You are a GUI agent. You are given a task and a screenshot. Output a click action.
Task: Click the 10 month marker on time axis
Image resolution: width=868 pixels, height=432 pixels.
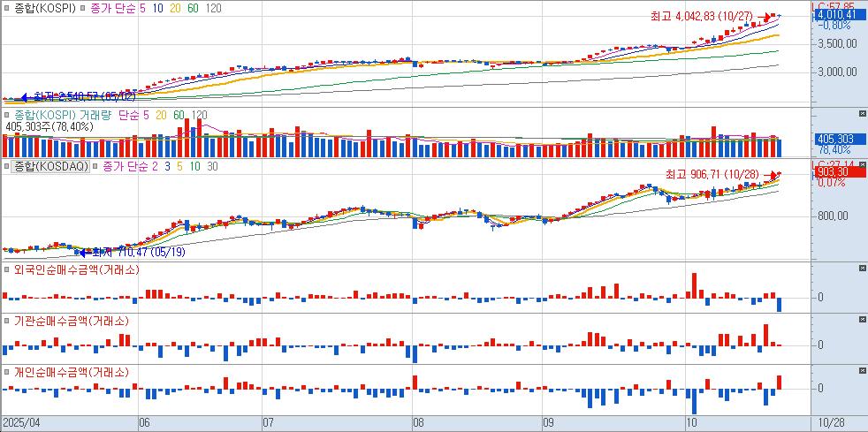click(690, 422)
